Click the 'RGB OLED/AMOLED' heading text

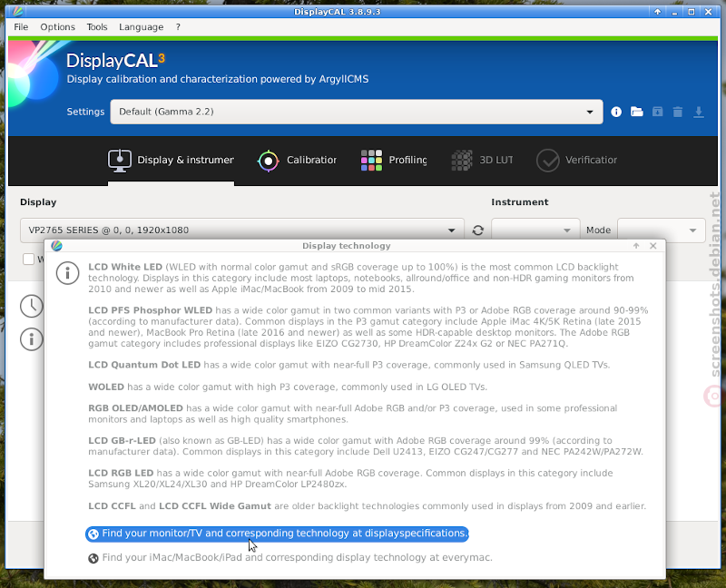[x=135, y=408]
